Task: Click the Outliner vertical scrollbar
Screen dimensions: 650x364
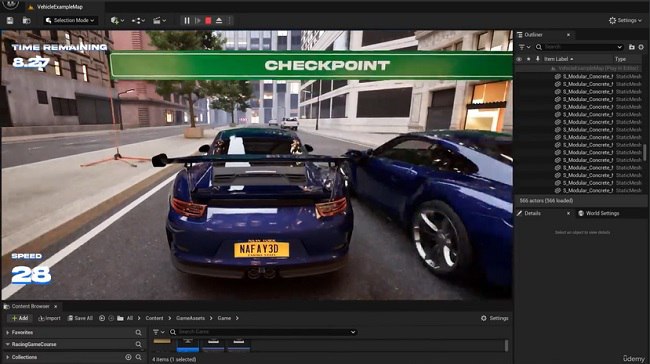Action: (x=644, y=153)
